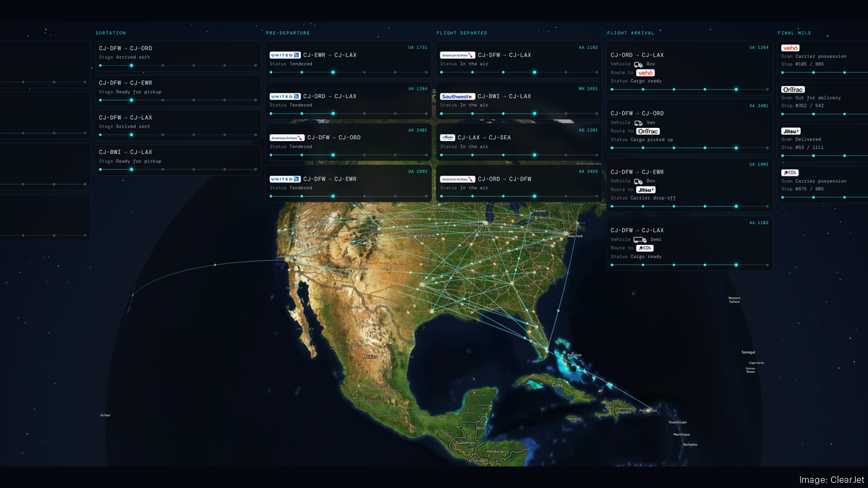The image size is (868, 488).
Task: Click 'Stop #53 / 1111' text
Action: tap(802, 147)
